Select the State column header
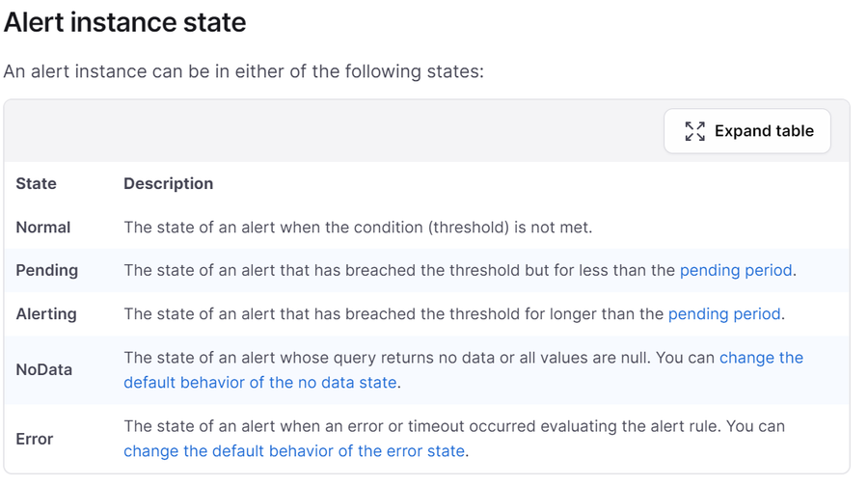The width and height of the screenshot is (868, 485). tap(36, 183)
